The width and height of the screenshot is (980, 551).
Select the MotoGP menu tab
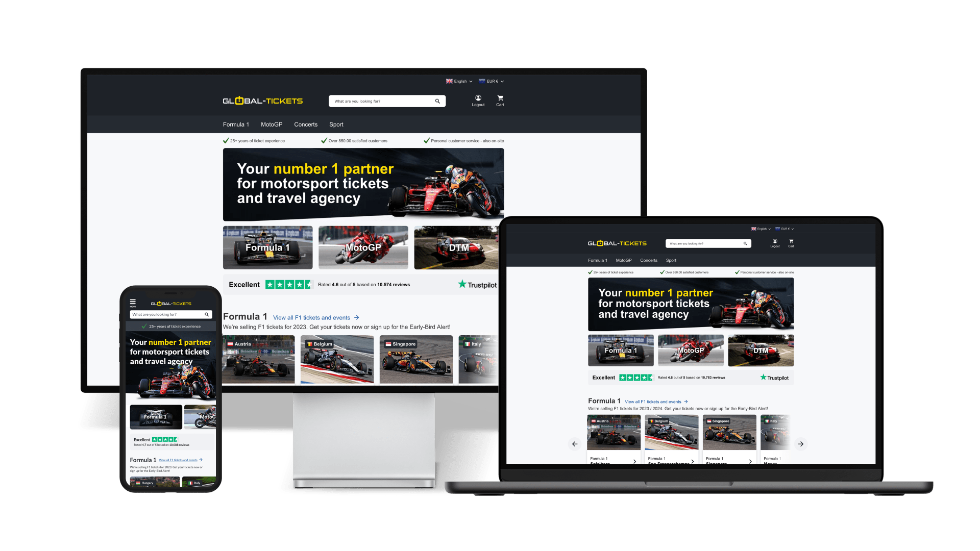point(271,124)
